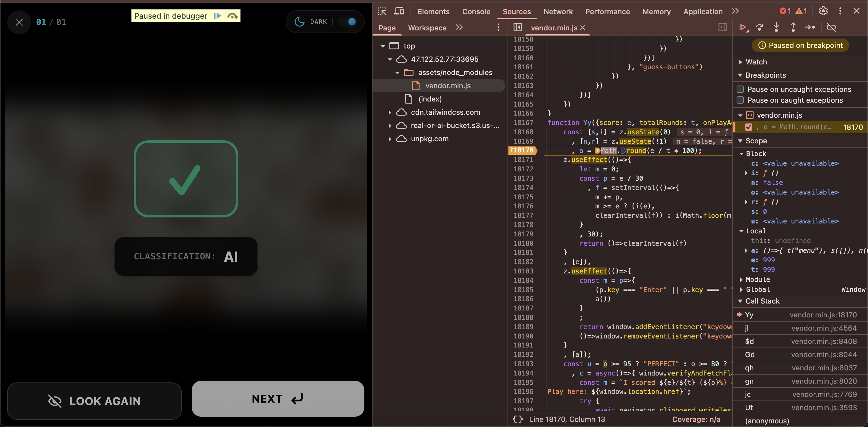Open the Network tab

pos(558,11)
